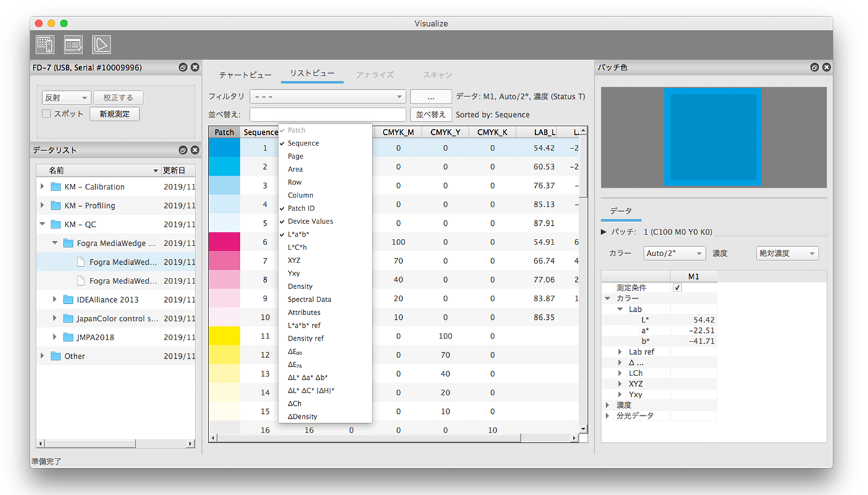
Task: Switch to the チャートビュー tab
Action: click(x=245, y=74)
